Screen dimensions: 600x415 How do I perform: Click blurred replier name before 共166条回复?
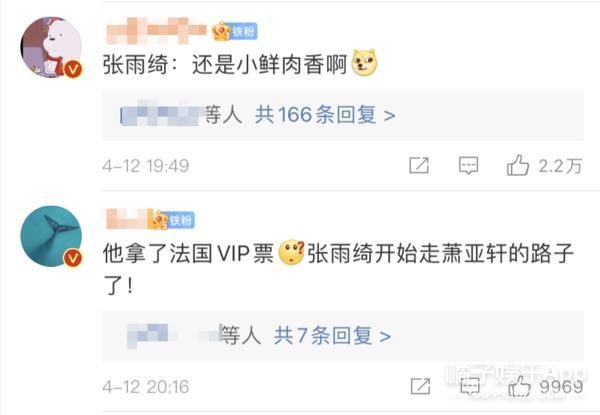[163, 113]
